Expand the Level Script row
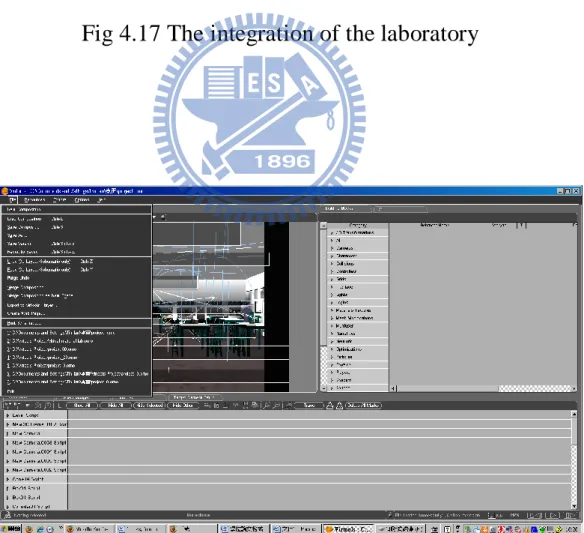 pyautogui.click(x=8, y=415)
